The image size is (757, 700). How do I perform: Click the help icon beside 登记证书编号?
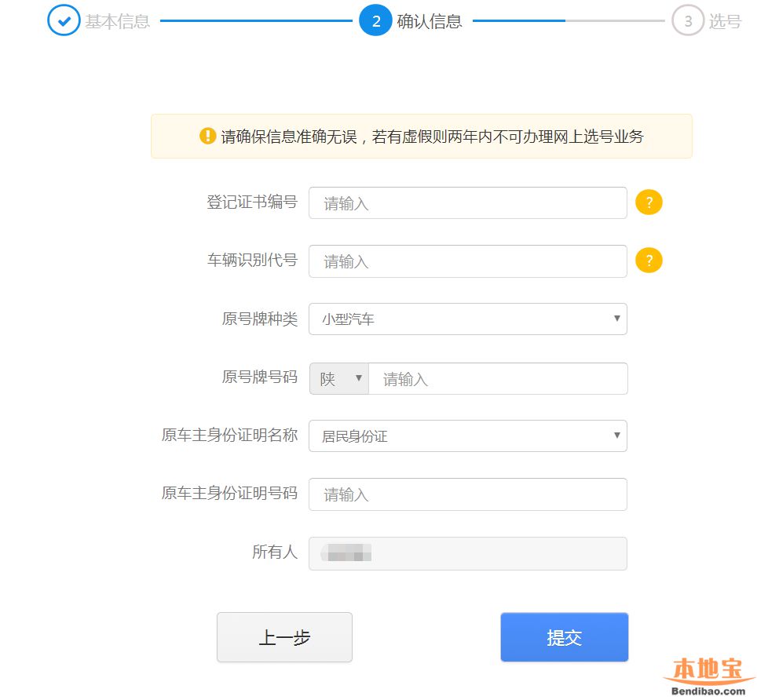coord(649,202)
